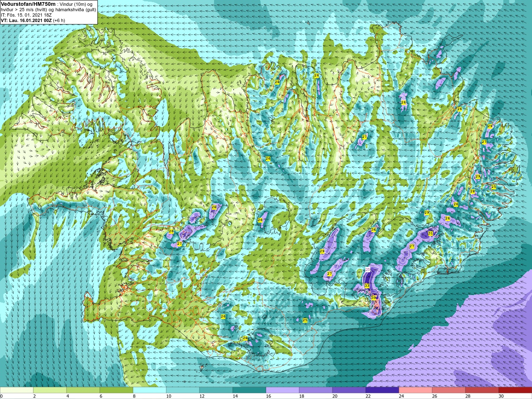Screen dimensions: 532x399
Task: Pick the 24–26 pink legend segment
Action: pos(416,390)
